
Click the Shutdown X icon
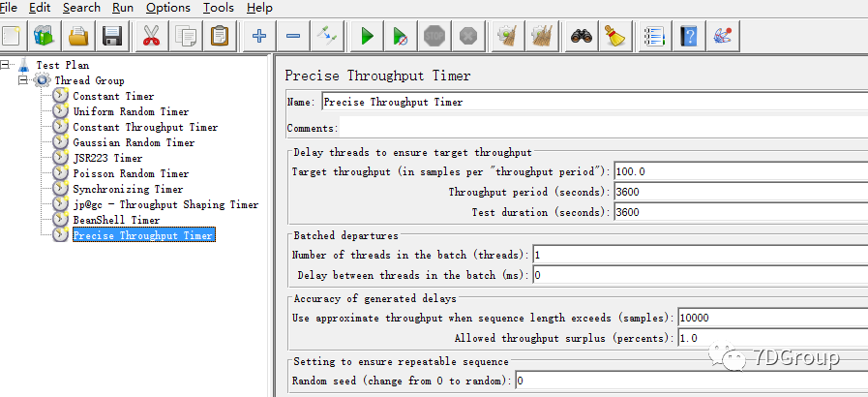(x=468, y=37)
